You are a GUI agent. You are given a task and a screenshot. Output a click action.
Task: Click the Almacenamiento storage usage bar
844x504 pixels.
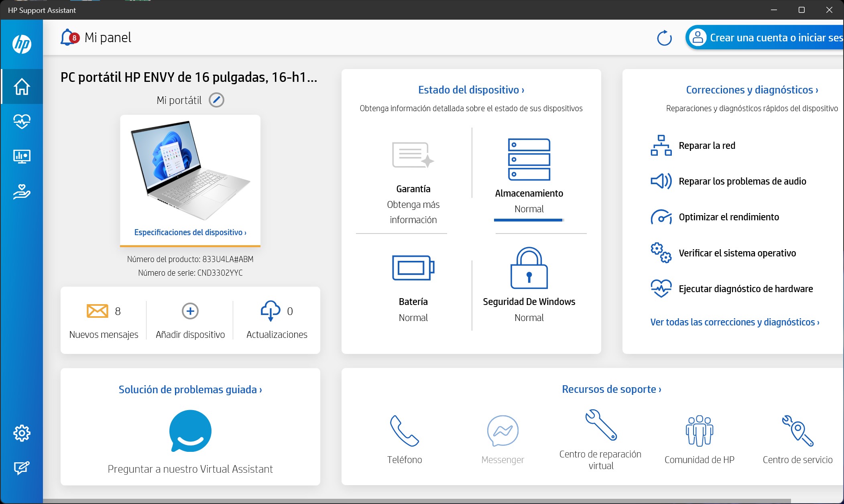pyautogui.click(x=529, y=220)
